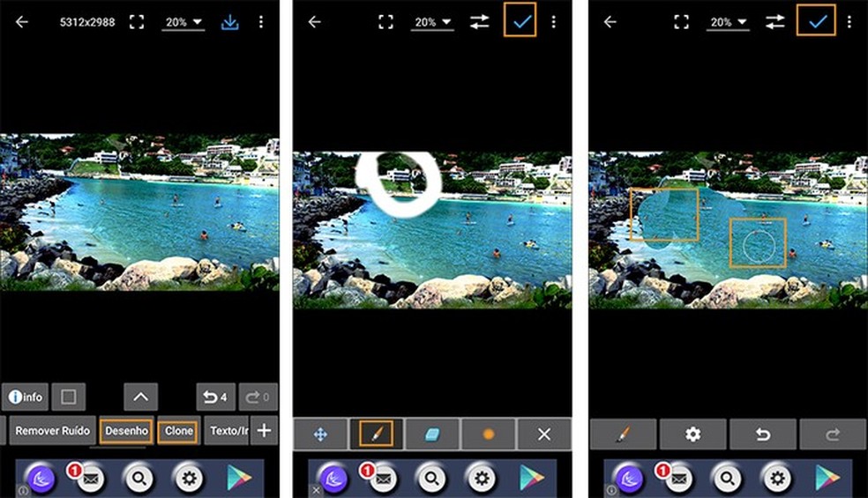This screenshot has width=868, height=498.
Task: Click beach photo in left screen
Action: (x=139, y=212)
